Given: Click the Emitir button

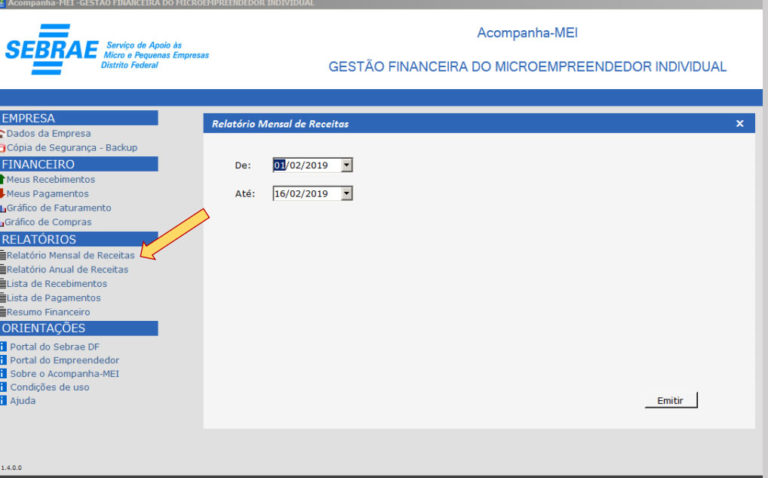Looking at the screenshot, I should pyautogui.click(x=671, y=400).
